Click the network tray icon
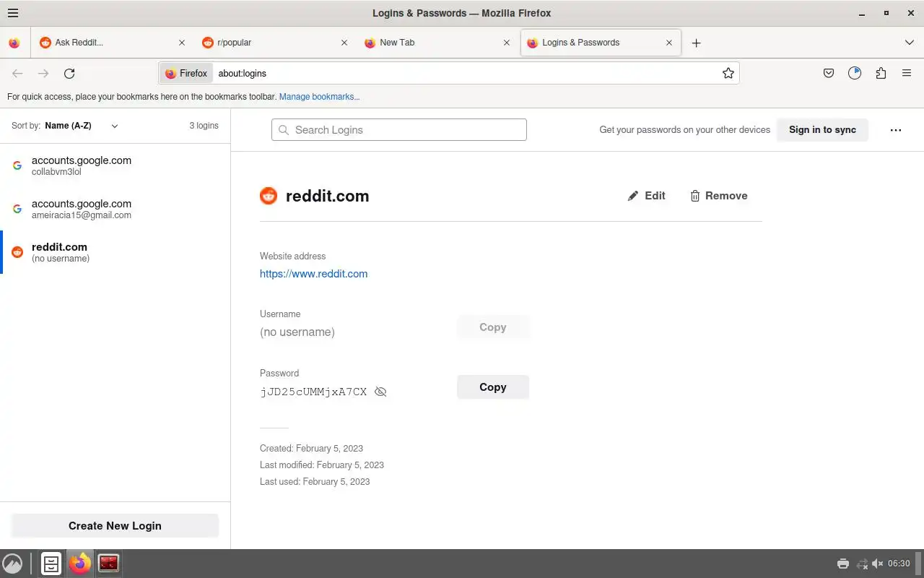Viewport: 924px width, 578px height. point(861,564)
